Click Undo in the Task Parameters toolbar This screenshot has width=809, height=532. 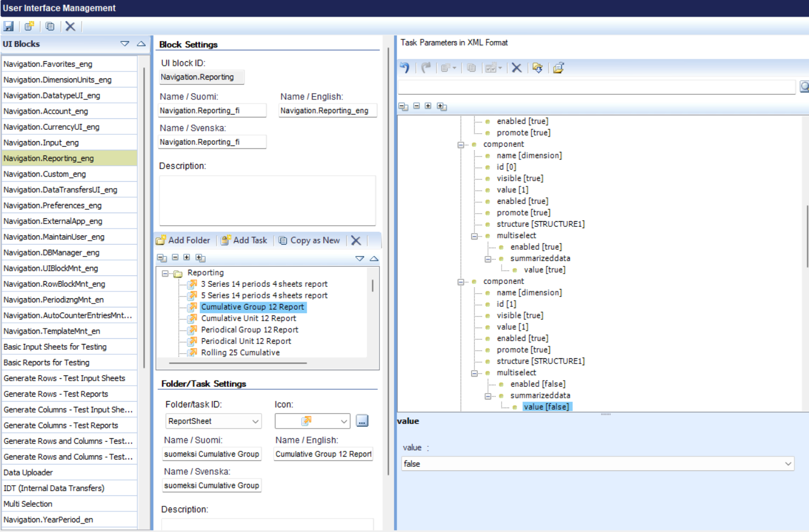coord(404,67)
